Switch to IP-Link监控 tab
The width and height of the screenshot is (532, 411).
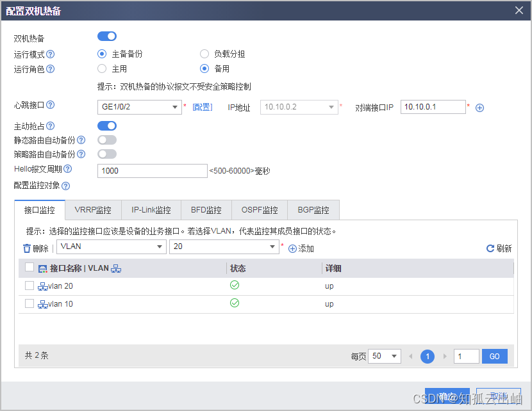point(151,210)
